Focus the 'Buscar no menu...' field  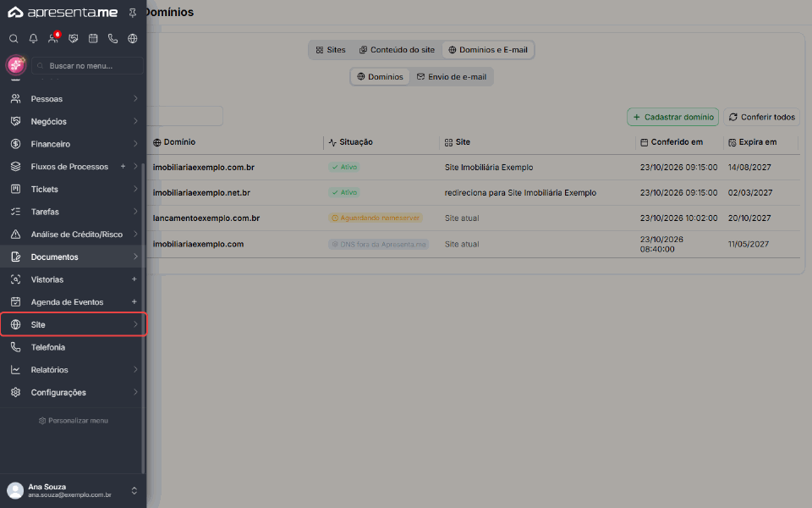[x=87, y=66]
